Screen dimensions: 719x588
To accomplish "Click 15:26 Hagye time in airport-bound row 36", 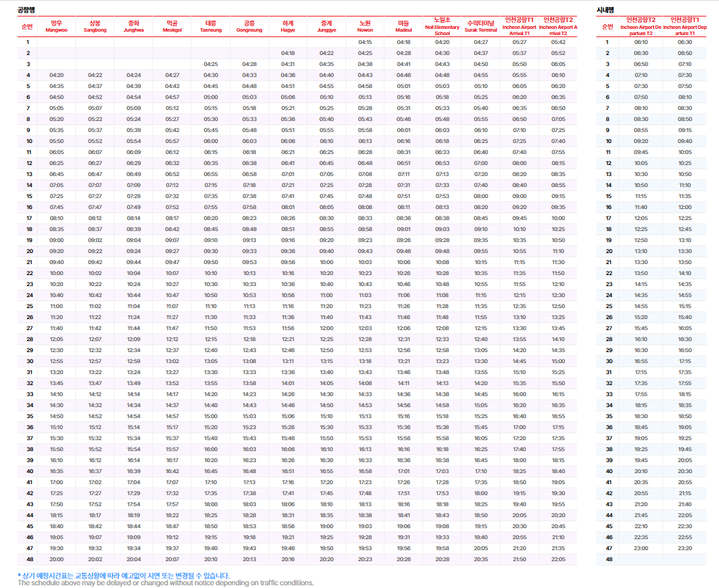I will coord(288,428).
